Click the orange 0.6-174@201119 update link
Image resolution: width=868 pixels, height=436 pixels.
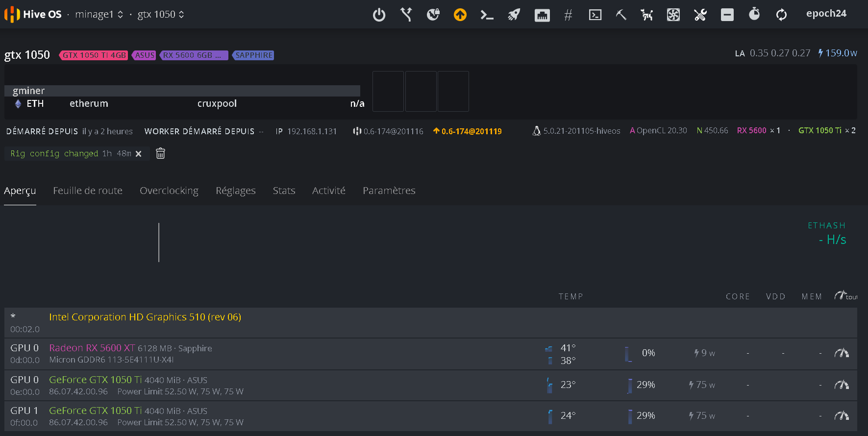point(468,131)
